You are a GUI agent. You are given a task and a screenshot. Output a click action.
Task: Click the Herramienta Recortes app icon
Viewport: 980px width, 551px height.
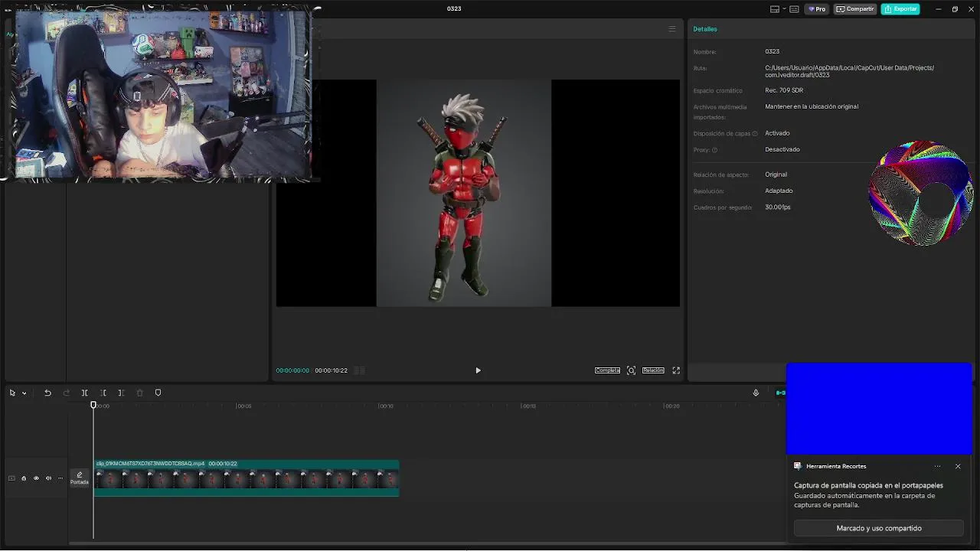point(798,466)
